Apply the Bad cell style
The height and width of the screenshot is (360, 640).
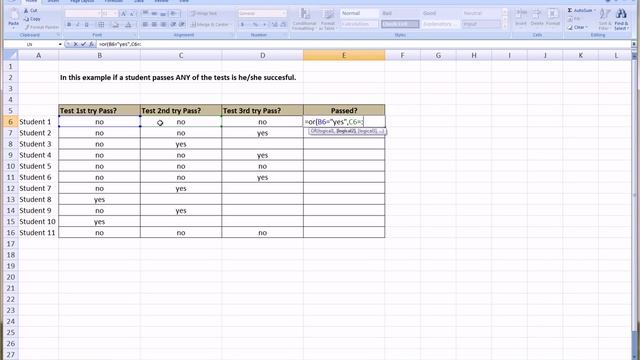[x=400, y=13]
